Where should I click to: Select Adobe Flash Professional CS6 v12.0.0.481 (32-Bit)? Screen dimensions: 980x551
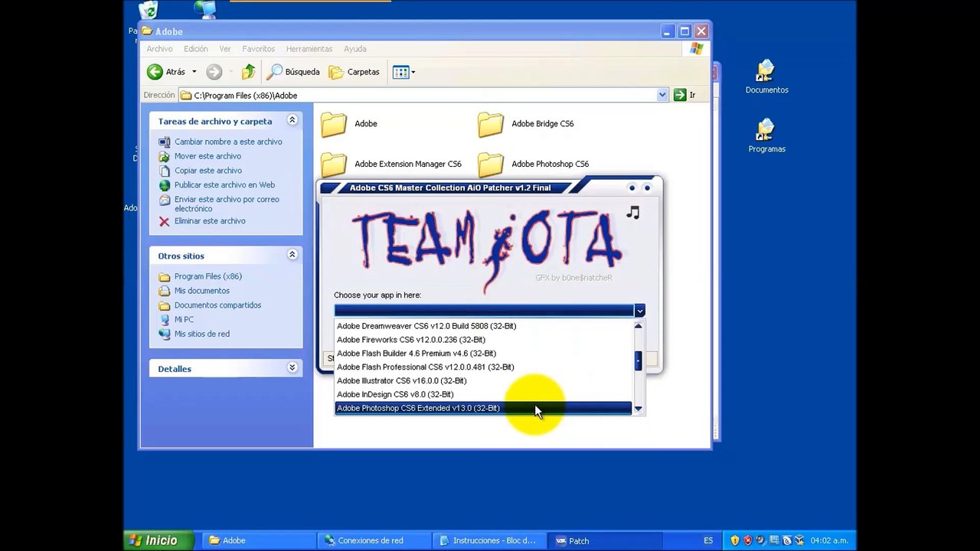(x=484, y=367)
